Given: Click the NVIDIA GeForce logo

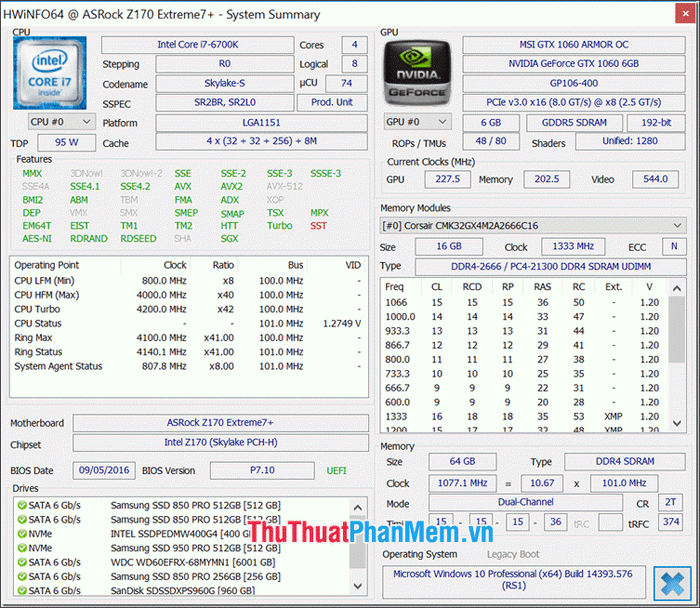Looking at the screenshot, I should [x=417, y=73].
